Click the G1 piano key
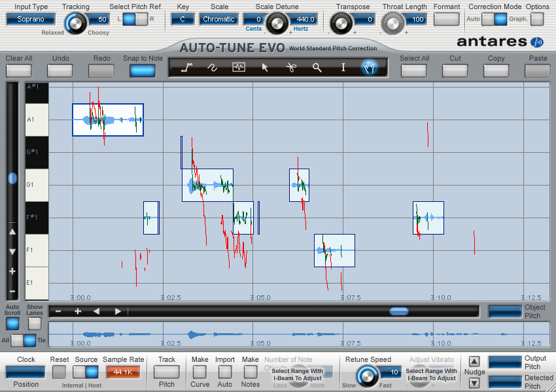 click(x=37, y=185)
